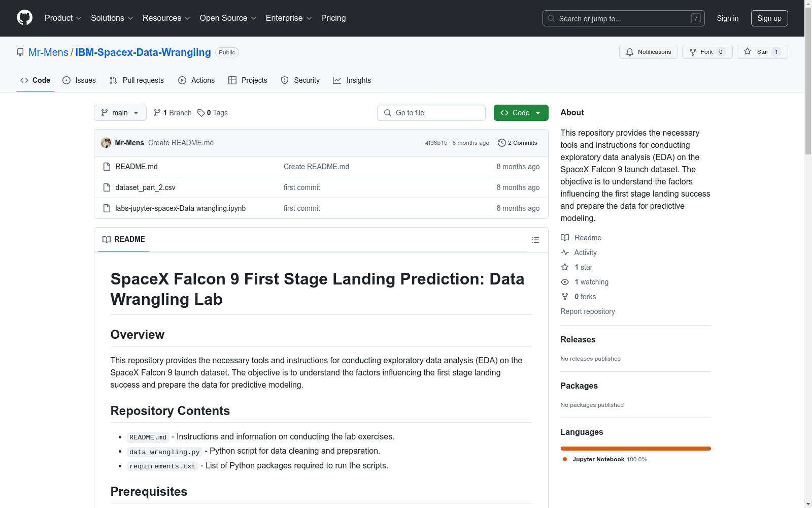812x508 pixels.
Task: Open the Pull requests tab
Action: (x=137, y=80)
